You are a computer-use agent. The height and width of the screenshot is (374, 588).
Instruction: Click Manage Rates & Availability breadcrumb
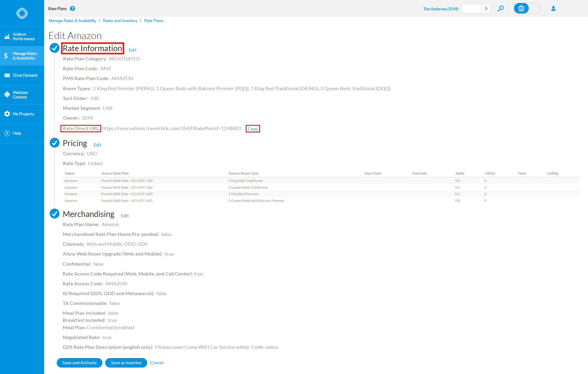tap(72, 21)
